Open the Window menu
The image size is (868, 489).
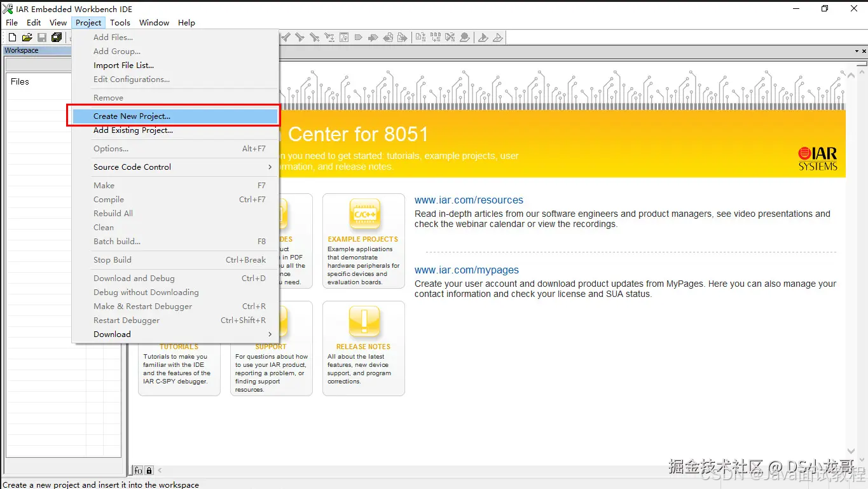point(154,22)
